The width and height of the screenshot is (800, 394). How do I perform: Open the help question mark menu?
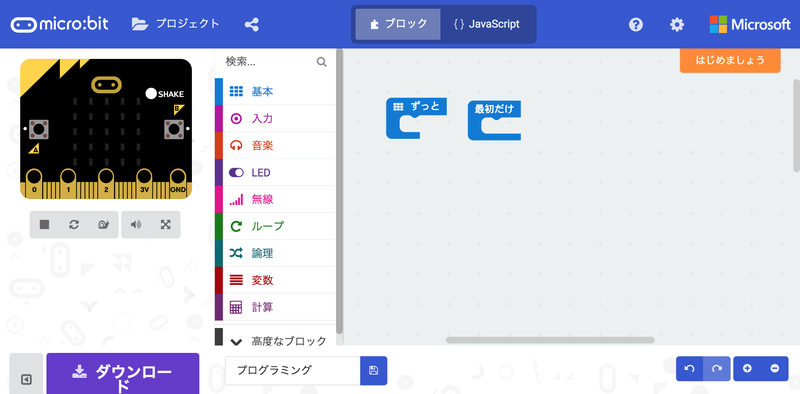click(x=636, y=24)
